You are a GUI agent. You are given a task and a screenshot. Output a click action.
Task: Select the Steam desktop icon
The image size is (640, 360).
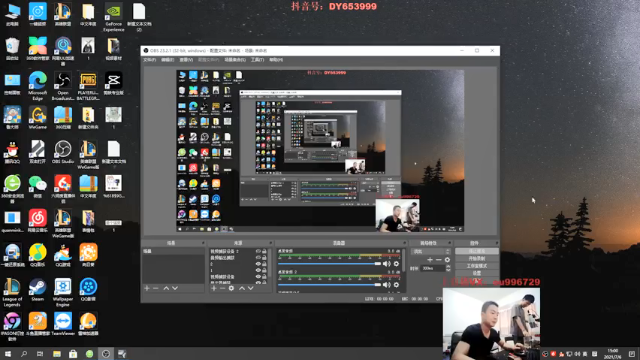coord(38,289)
